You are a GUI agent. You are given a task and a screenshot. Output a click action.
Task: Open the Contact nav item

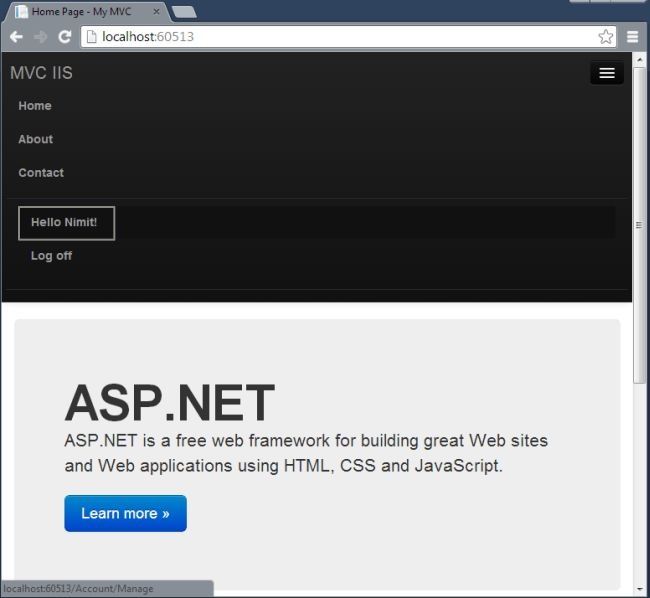(41, 173)
